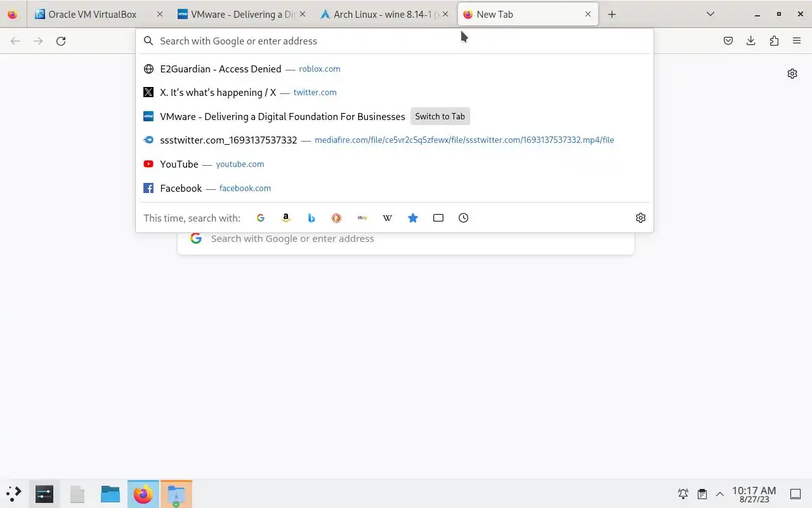Open the Dolphin file manager

110,493
